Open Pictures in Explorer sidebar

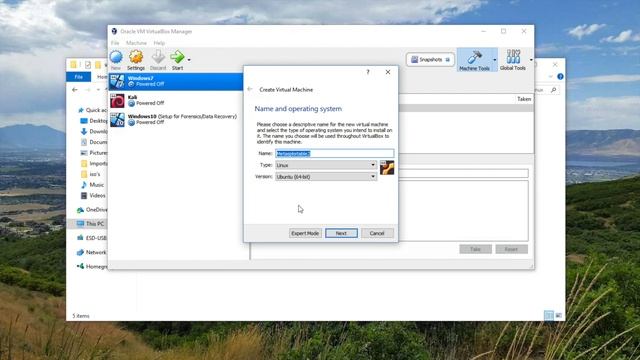(94, 153)
